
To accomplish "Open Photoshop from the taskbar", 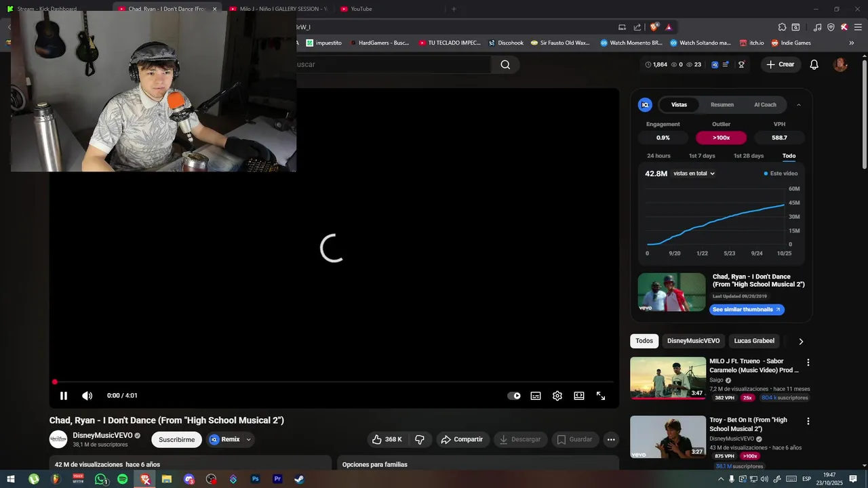I will (x=256, y=479).
